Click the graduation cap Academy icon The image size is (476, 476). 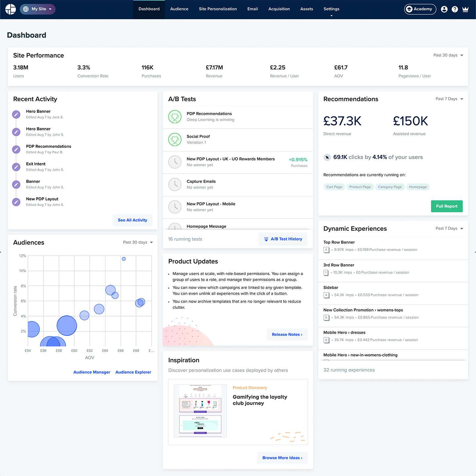[409, 9]
